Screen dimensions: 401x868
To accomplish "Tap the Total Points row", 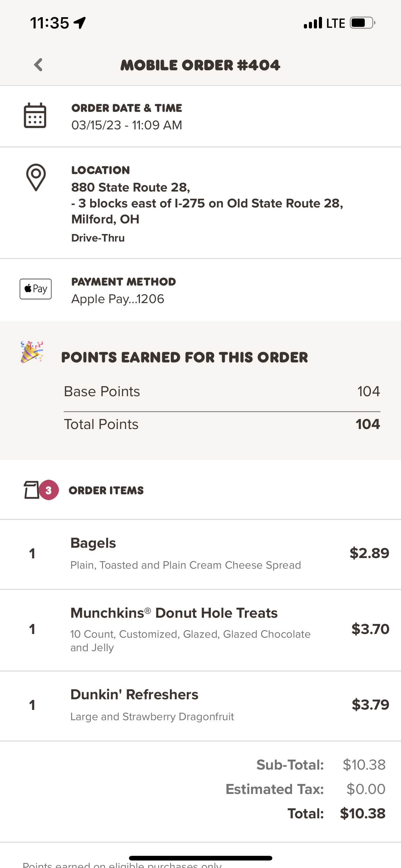I will [x=221, y=424].
